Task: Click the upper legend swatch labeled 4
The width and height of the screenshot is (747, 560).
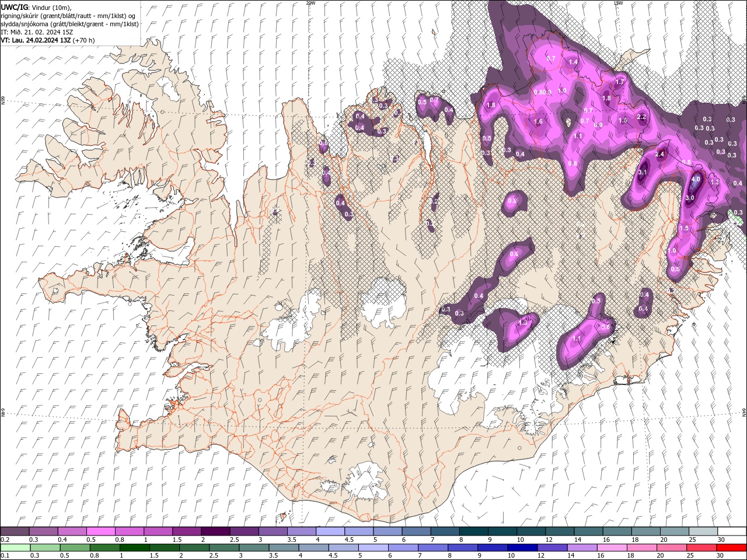Action: (x=330, y=531)
